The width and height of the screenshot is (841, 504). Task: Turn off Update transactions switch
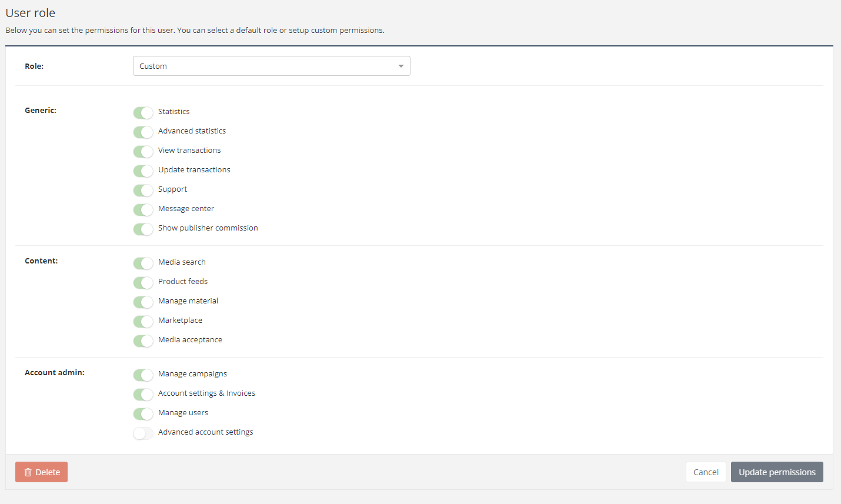[143, 171]
